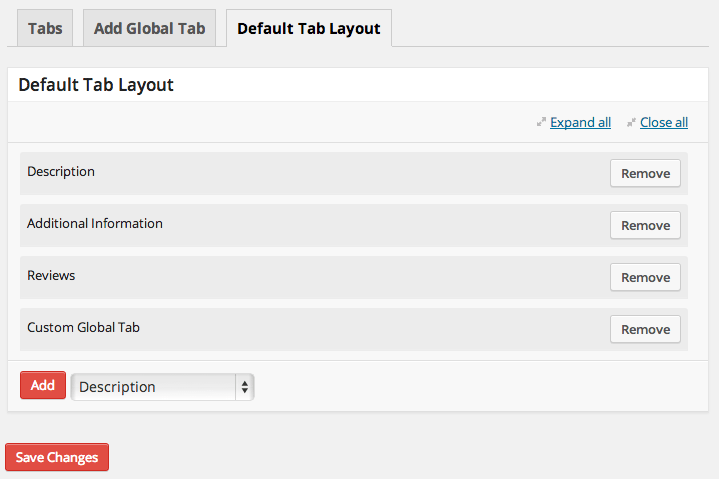Click the Save Changes button
719x479 pixels.
57,457
